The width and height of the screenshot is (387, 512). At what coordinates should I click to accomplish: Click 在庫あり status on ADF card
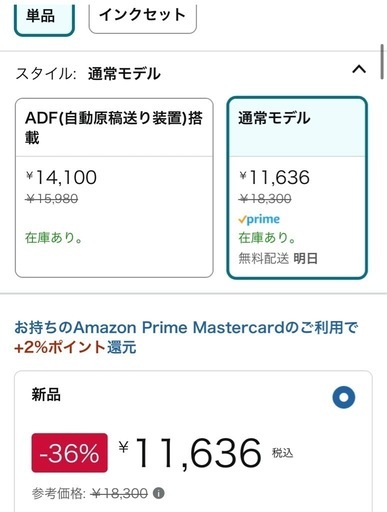(54, 238)
